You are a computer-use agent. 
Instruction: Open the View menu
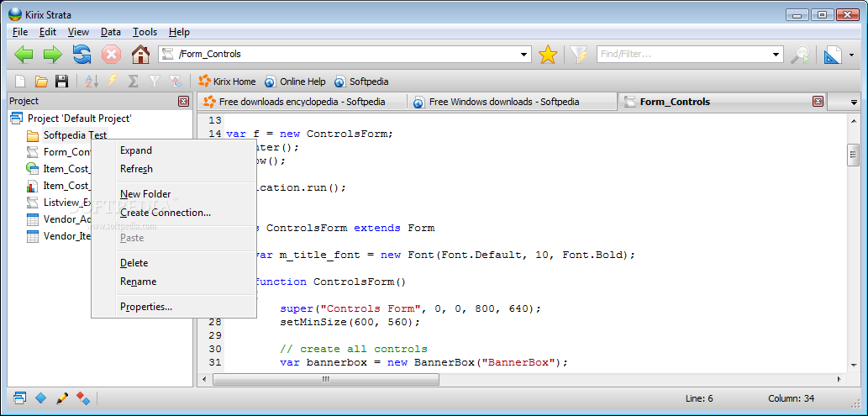pos(79,32)
